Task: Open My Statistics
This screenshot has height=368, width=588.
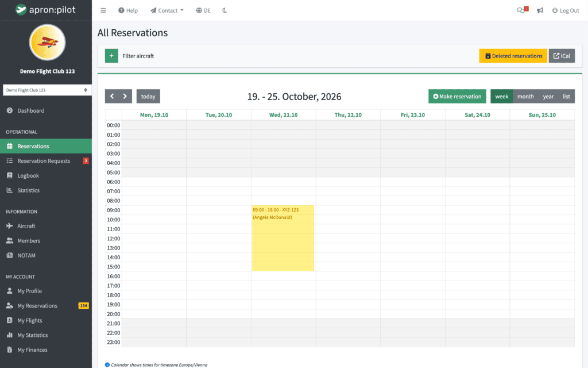Action: pos(46,335)
